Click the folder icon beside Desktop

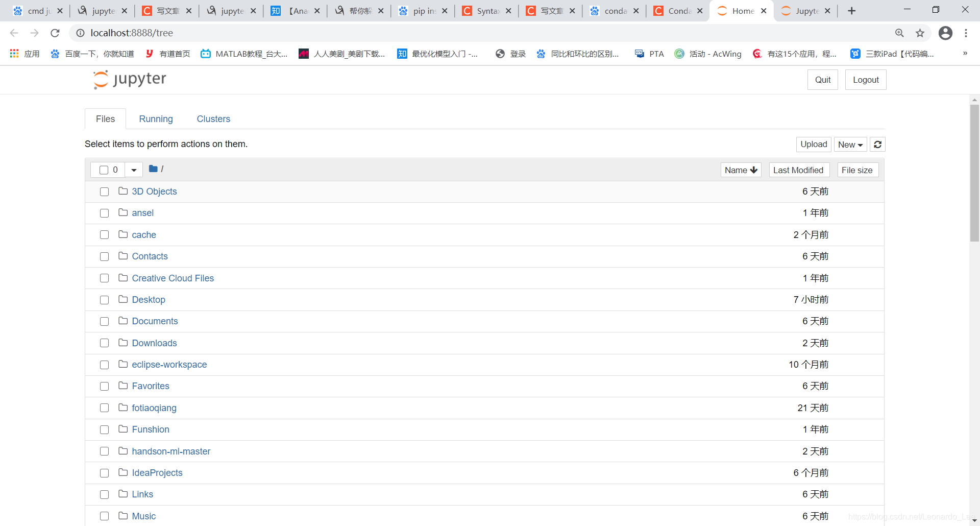(123, 300)
